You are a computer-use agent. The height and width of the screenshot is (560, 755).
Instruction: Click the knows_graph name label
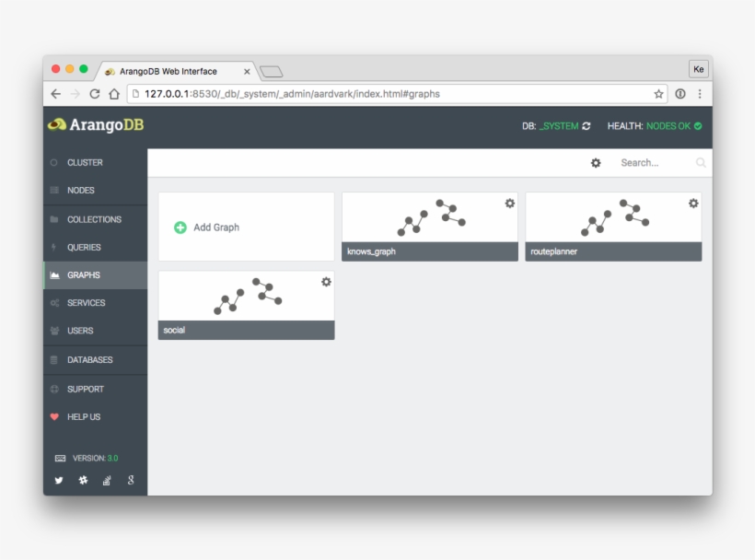click(371, 251)
